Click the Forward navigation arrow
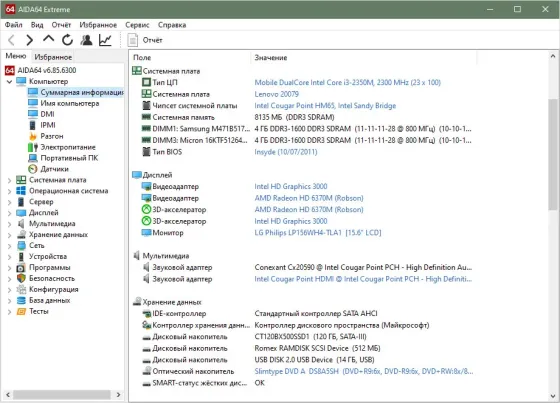The width and height of the screenshot is (560, 403). coord(30,40)
